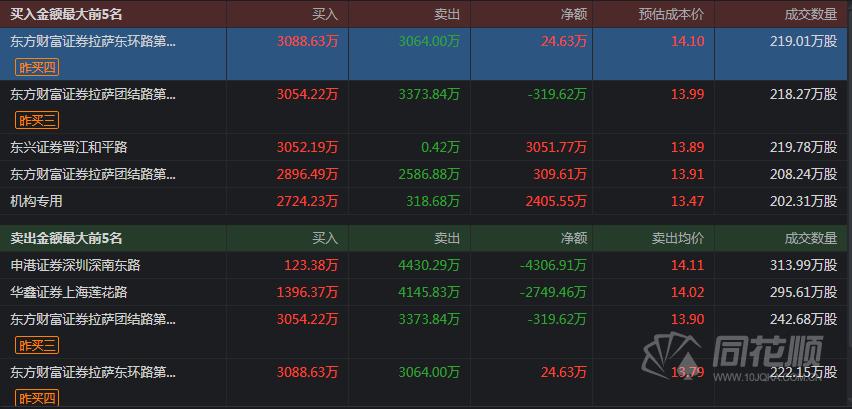Click the 卖出金额最大前5名 section header
The image size is (852, 409).
click(66, 238)
